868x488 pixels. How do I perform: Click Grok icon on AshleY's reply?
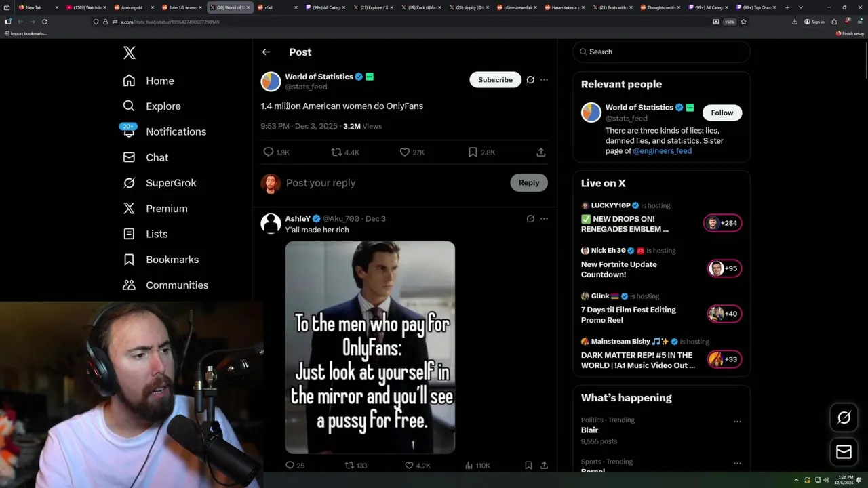point(530,218)
